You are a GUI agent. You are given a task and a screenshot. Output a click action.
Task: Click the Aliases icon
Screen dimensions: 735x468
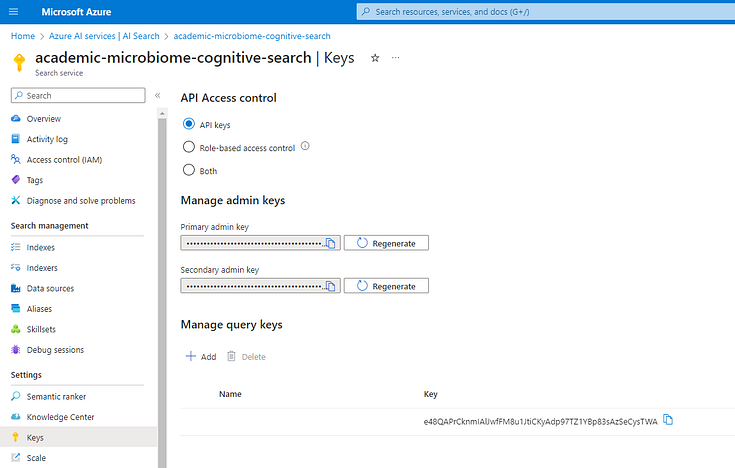[15, 309]
